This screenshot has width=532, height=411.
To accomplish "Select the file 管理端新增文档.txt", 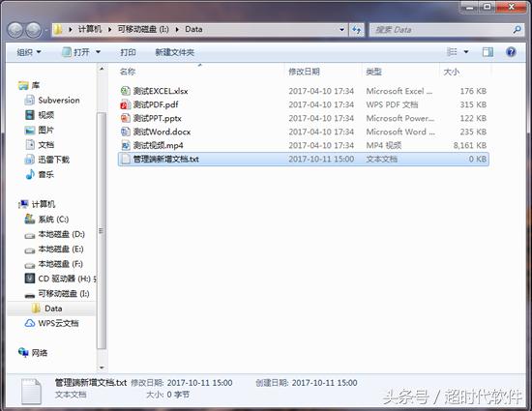I will point(304,159).
